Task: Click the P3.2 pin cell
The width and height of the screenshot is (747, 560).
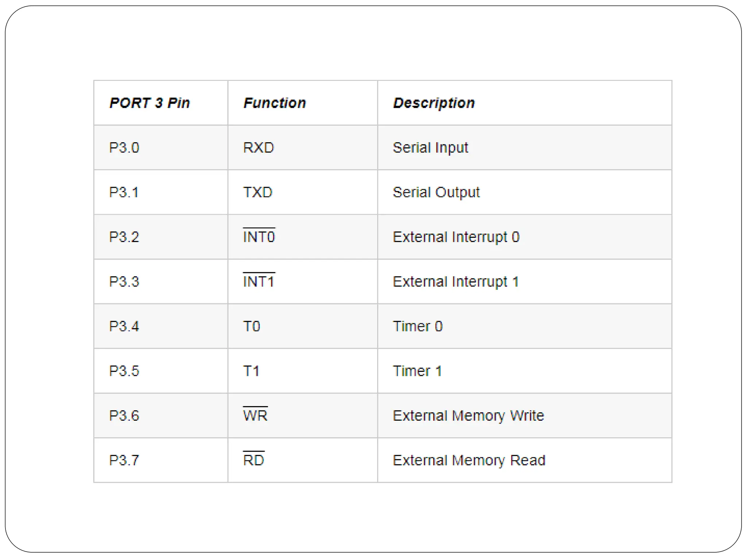Action: point(124,237)
